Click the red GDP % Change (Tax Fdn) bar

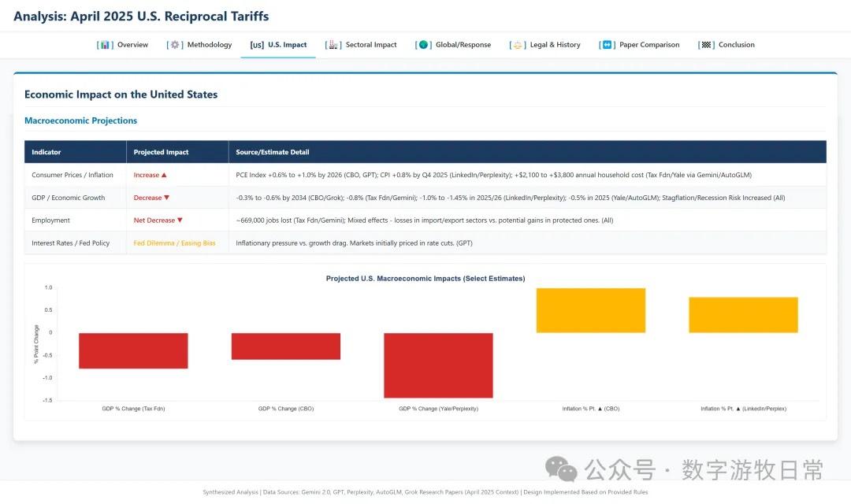click(133, 350)
